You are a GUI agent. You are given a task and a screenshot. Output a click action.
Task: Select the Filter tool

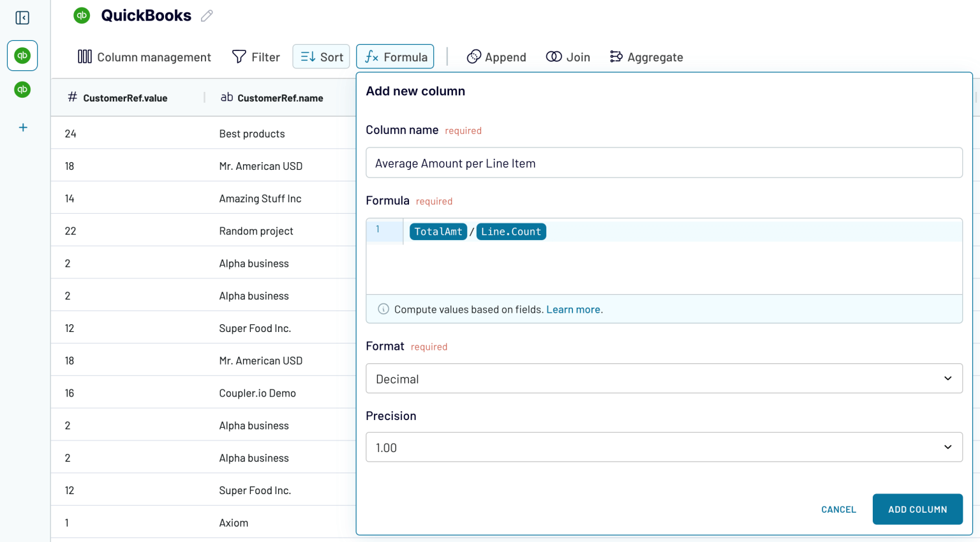pos(256,57)
